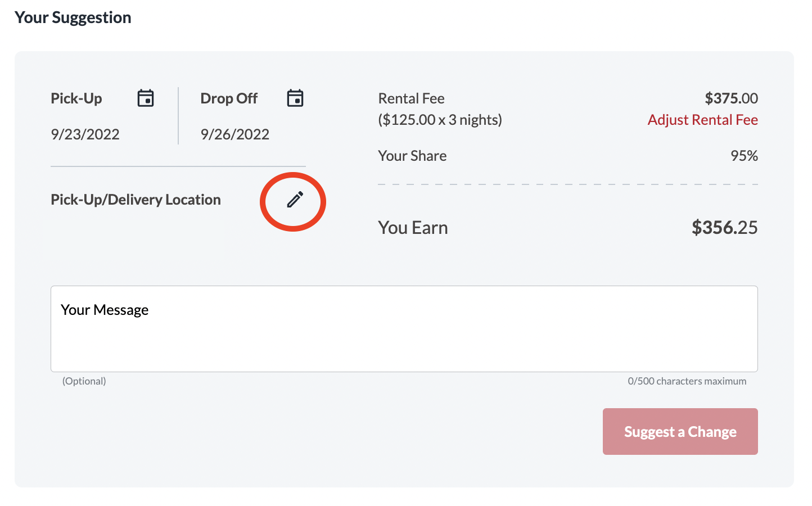Click the Rental Fee label

pos(412,98)
